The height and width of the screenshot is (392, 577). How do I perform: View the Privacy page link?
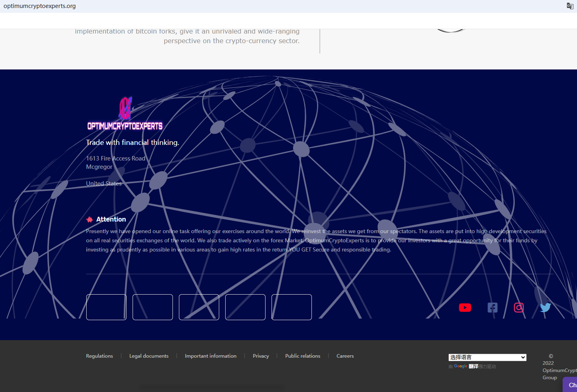(x=261, y=356)
